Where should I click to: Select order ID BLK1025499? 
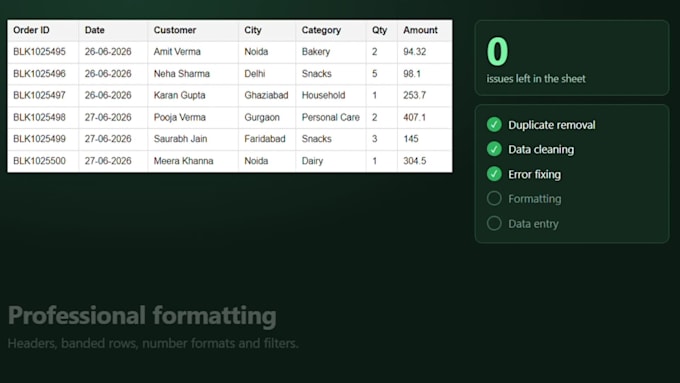[39, 139]
